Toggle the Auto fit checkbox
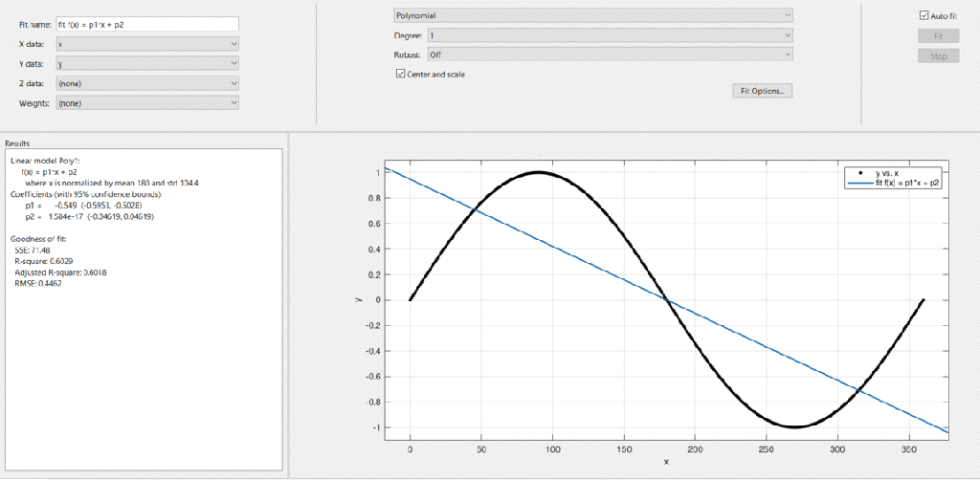The height and width of the screenshot is (480, 980). 924,15
